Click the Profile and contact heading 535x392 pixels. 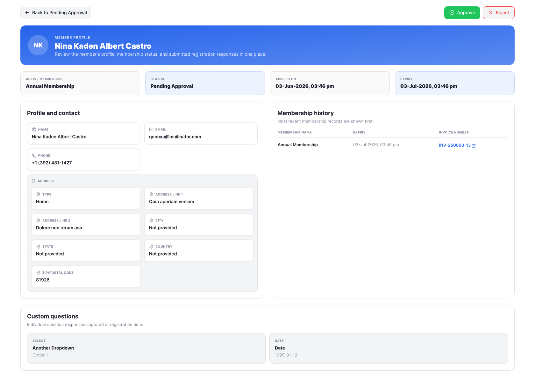(53, 113)
